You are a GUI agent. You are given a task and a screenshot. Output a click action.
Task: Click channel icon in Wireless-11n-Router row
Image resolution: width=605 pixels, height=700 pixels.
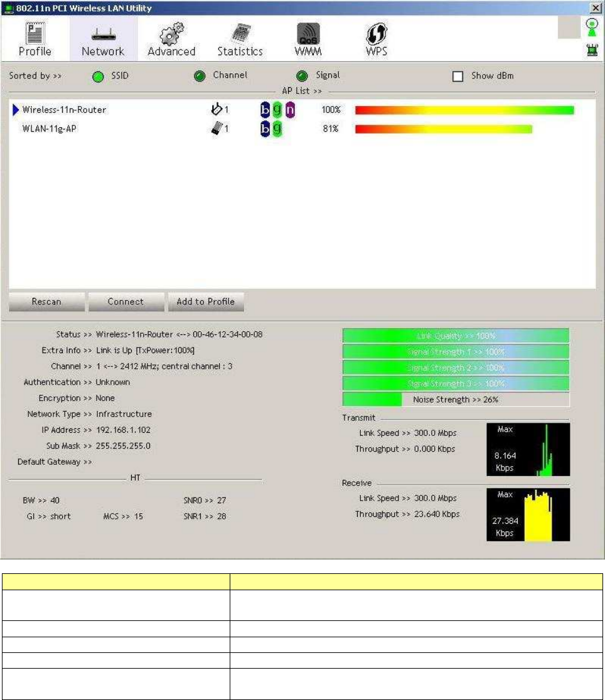(217, 109)
